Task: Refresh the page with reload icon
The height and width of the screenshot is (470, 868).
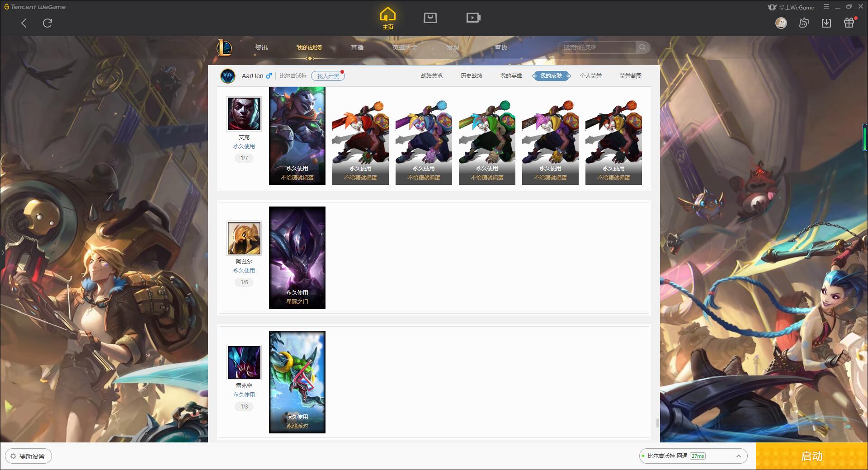Action: (x=47, y=23)
